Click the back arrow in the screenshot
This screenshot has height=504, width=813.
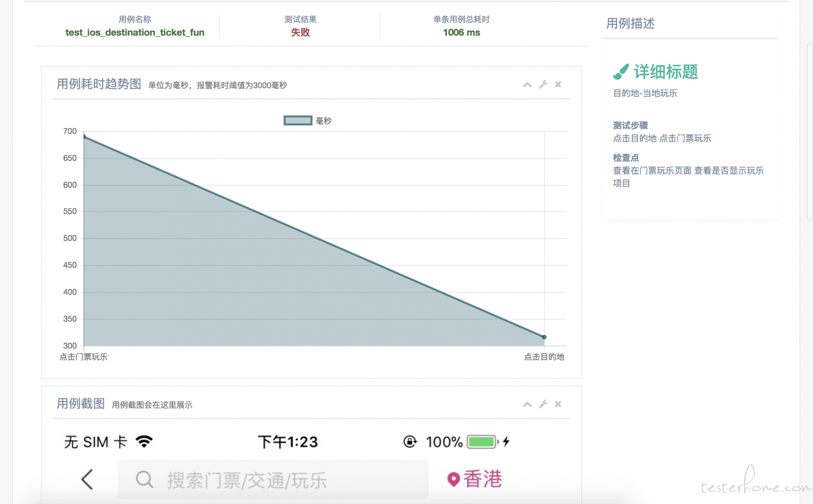pos(87,479)
